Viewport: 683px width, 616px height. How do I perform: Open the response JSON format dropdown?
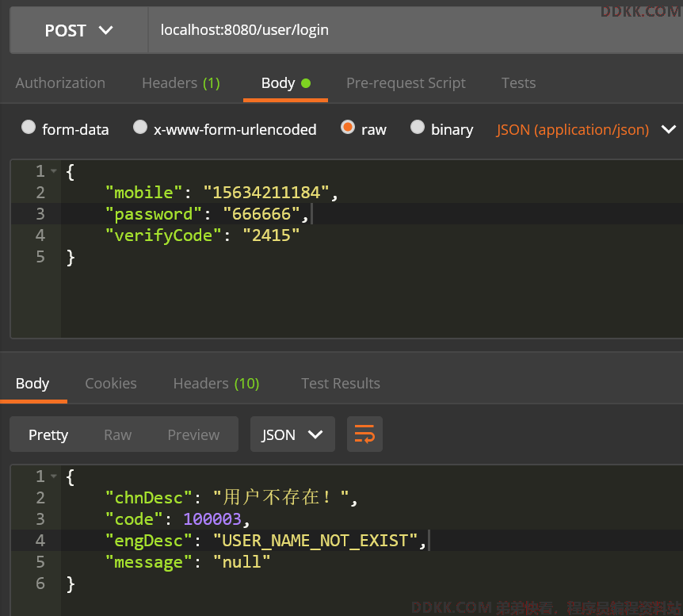[292, 434]
